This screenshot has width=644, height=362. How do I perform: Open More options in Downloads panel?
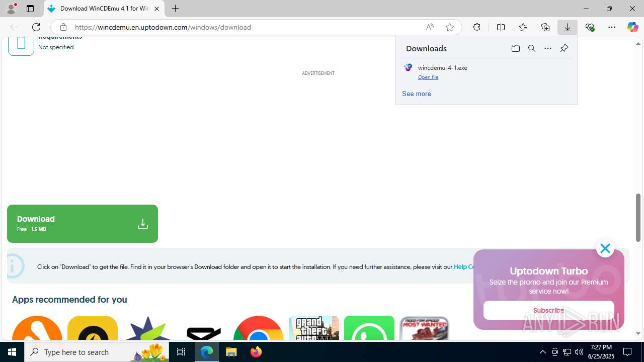pos(548,48)
